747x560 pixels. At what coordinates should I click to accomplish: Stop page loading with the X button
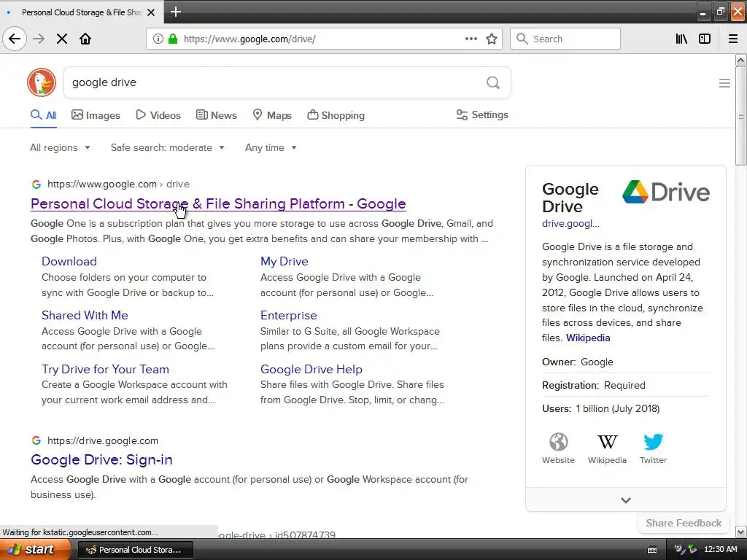[62, 39]
